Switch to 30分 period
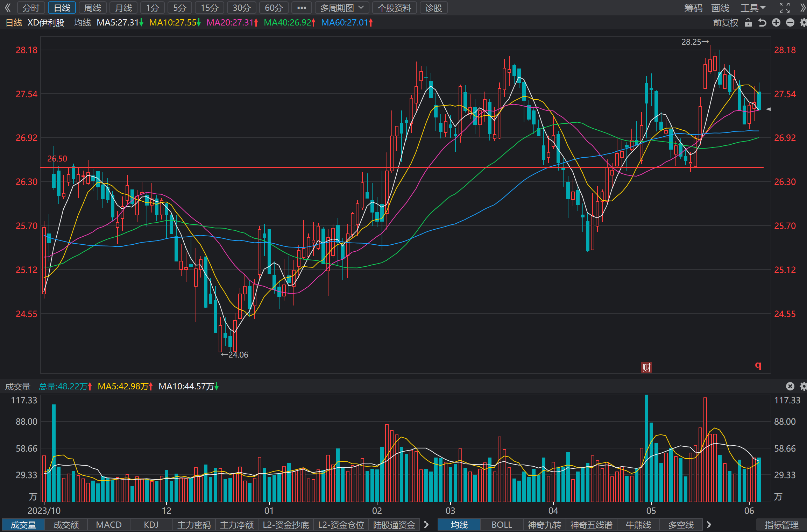Screen dimensions: 807x532 [x=242, y=8]
